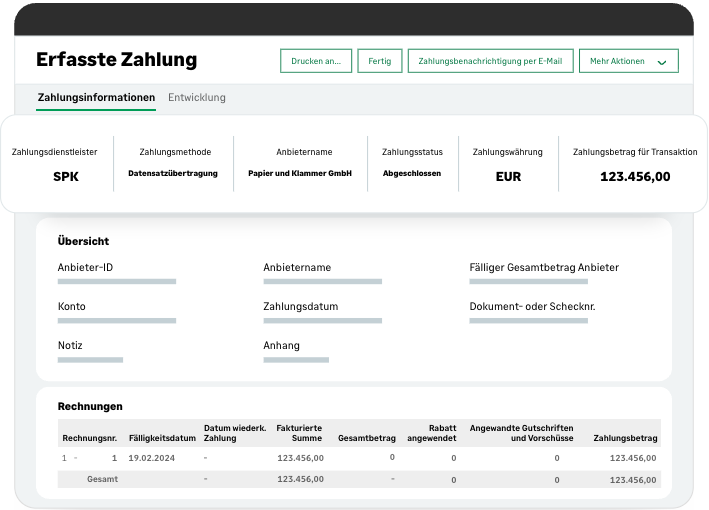Viewport: 709px width, 510px height.
Task: Click the Rabatt angewendet column header
Action: [x=432, y=433]
